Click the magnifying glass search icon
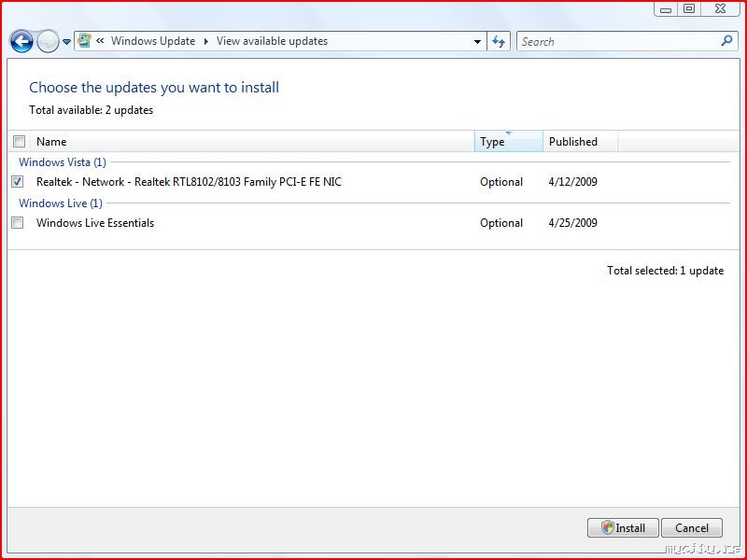Screen dimensions: 747x560 [727, 41]
